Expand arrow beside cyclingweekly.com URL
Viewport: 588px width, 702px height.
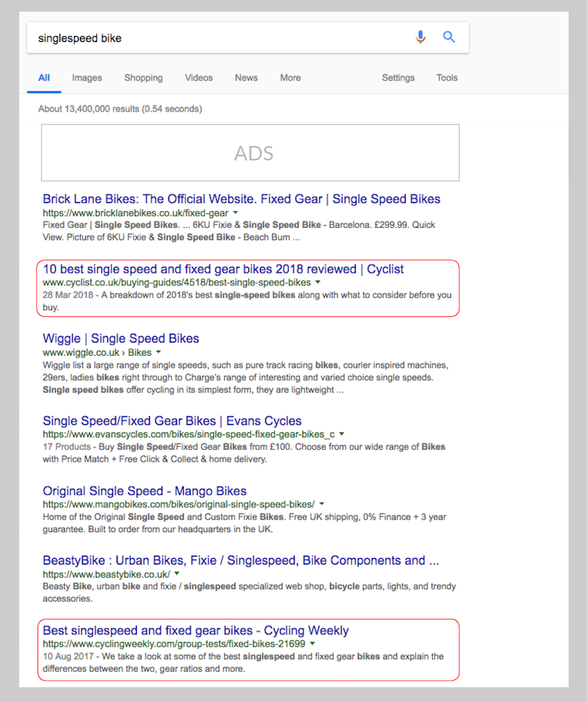point(312,644)
